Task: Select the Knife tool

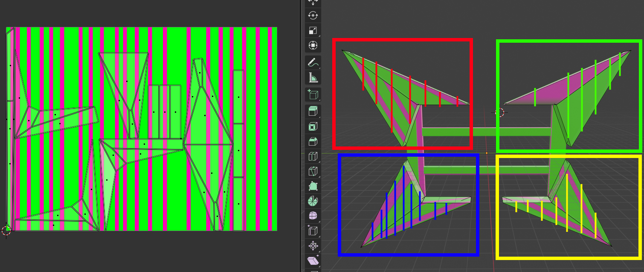Action: [x=313, y=172]
